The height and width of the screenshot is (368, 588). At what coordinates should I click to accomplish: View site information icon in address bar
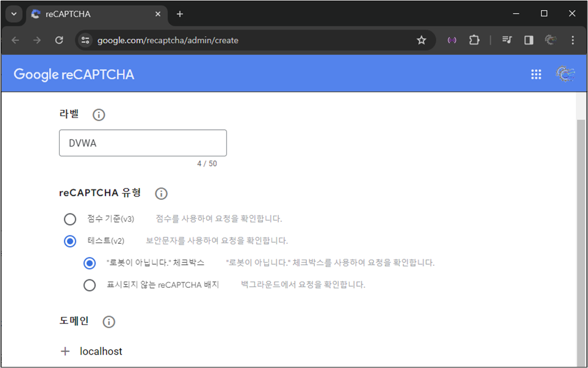pos(86,40)
